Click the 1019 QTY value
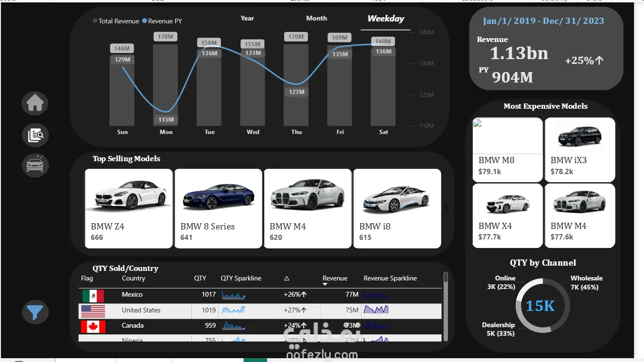This screenshot has height=362, width=644. tap(208, 310)
